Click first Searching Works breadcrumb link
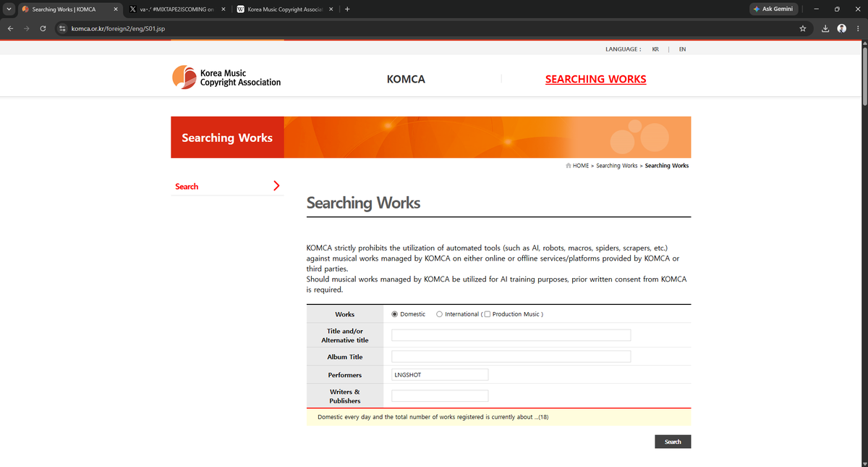The width and height of the screenshot is (868, 467). coord(617,166)
